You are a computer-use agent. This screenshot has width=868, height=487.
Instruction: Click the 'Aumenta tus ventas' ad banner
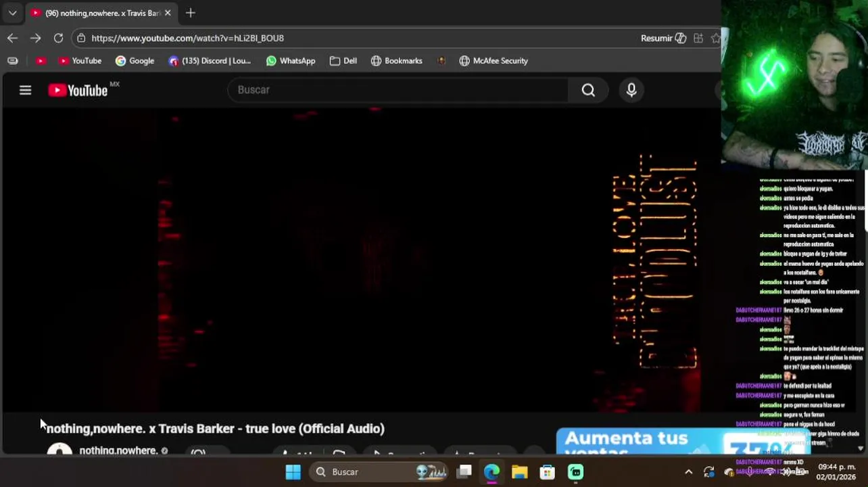tap(683, 441)
